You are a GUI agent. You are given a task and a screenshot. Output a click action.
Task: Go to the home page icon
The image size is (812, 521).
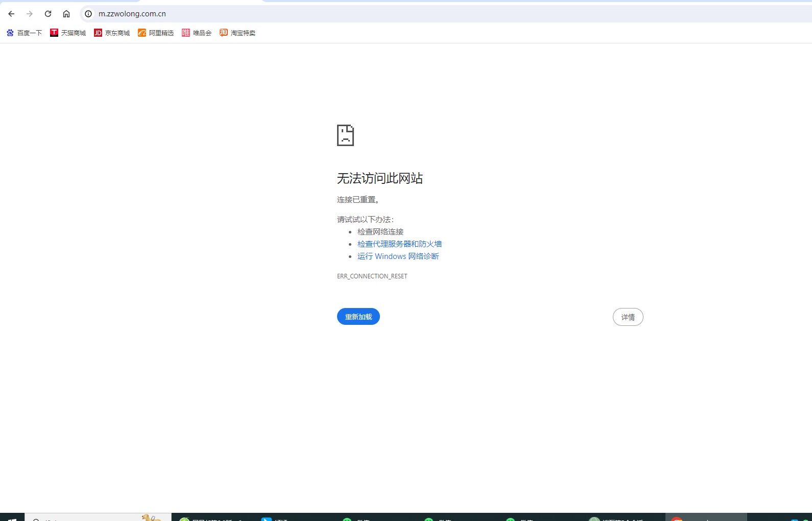coord(66,14)
